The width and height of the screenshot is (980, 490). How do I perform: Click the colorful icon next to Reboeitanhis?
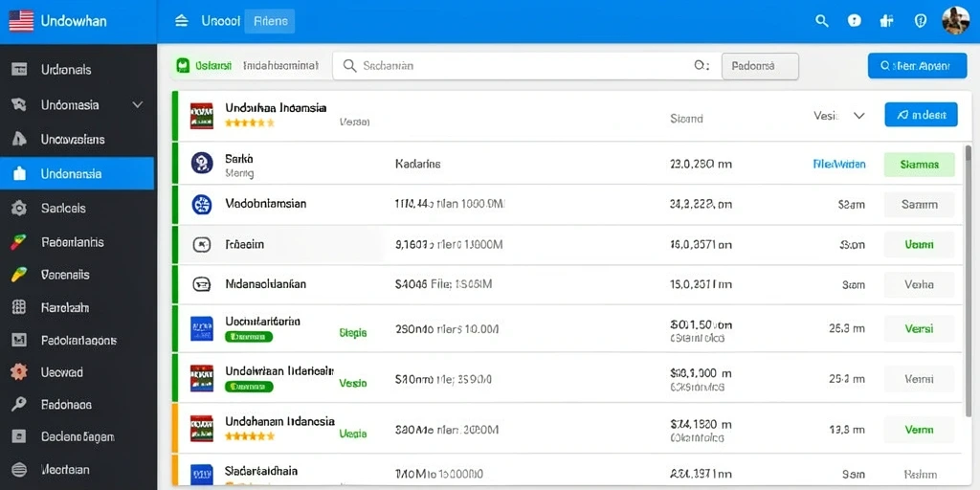(19, 242)
